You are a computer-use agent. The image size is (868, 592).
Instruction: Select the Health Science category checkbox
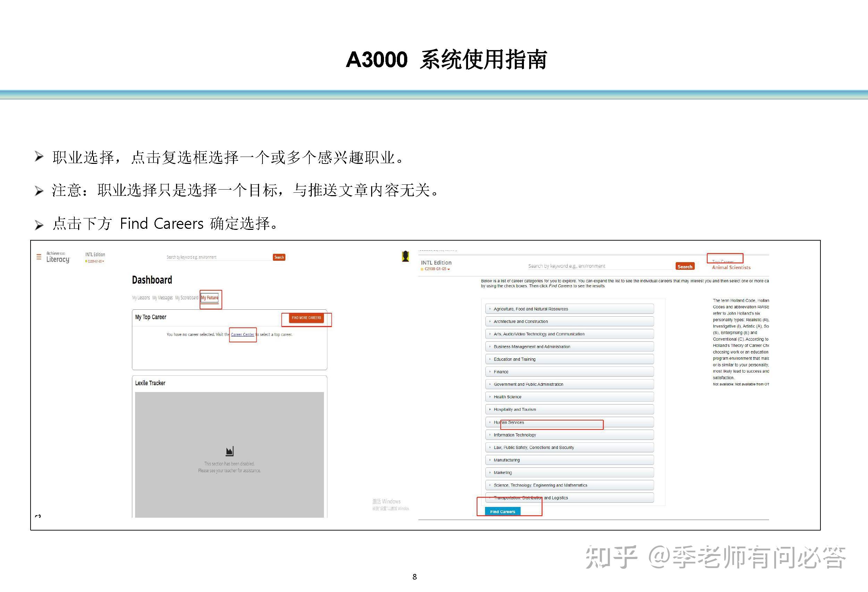[490, 397]
